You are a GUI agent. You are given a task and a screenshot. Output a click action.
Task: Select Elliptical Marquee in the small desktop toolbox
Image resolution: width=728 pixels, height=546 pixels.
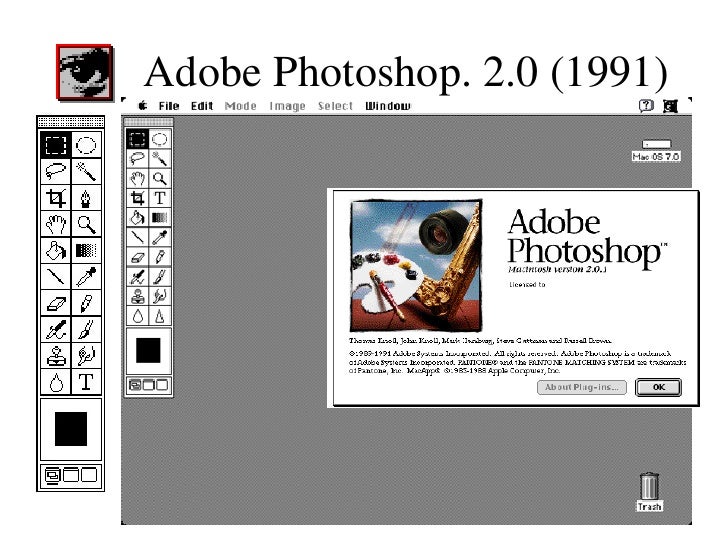159,139
